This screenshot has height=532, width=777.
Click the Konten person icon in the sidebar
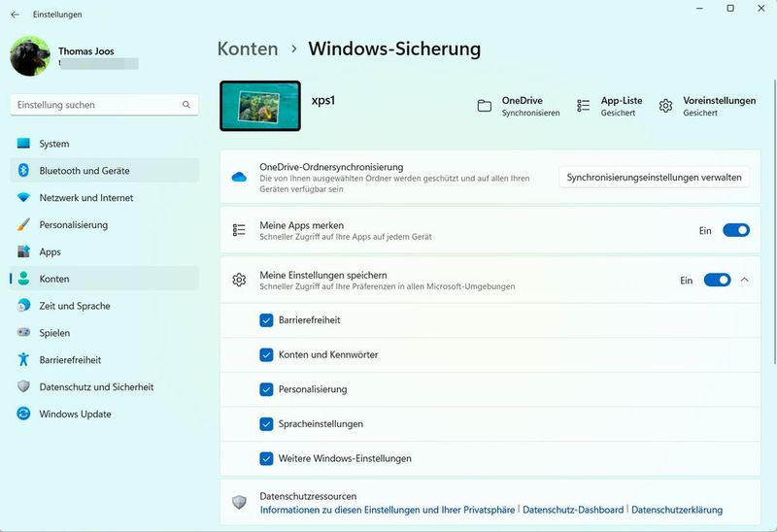[23, 279]
